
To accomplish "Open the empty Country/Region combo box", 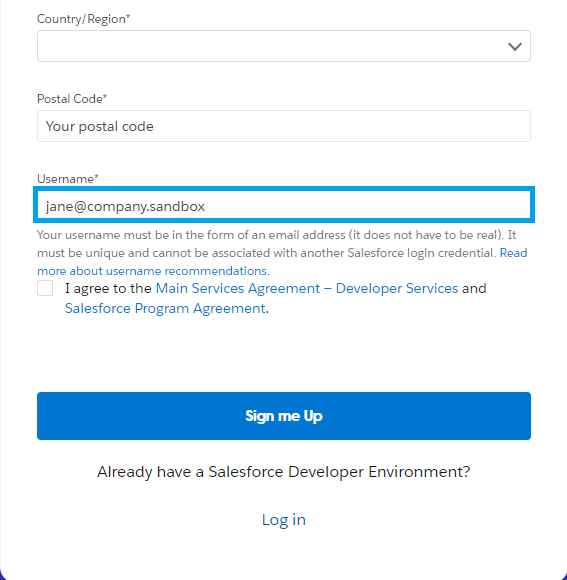I will (x=284, y=46).
